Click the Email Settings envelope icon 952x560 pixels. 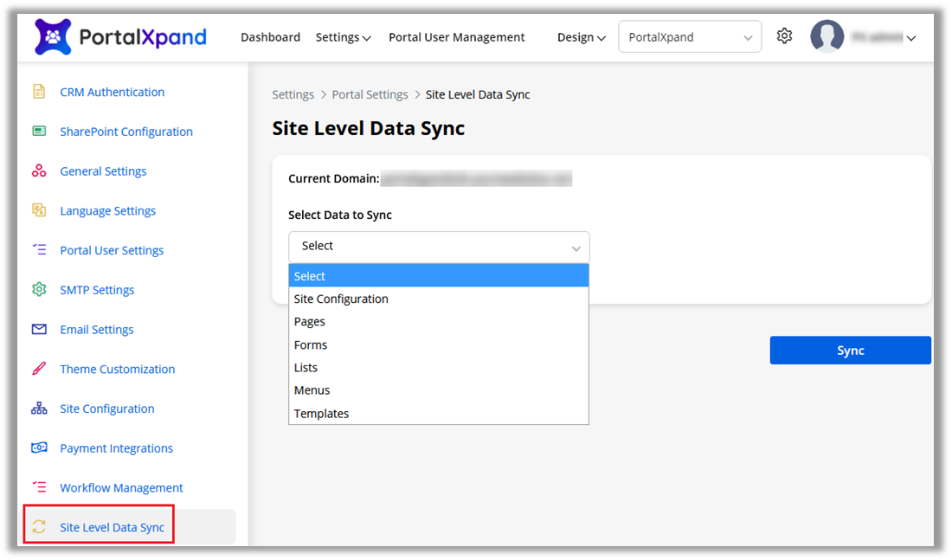pyautogui.click(x=39, y=330)
